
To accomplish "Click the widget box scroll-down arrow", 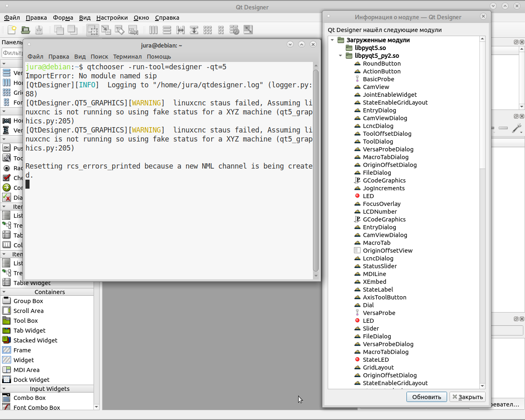I will (x=96, y=407).
